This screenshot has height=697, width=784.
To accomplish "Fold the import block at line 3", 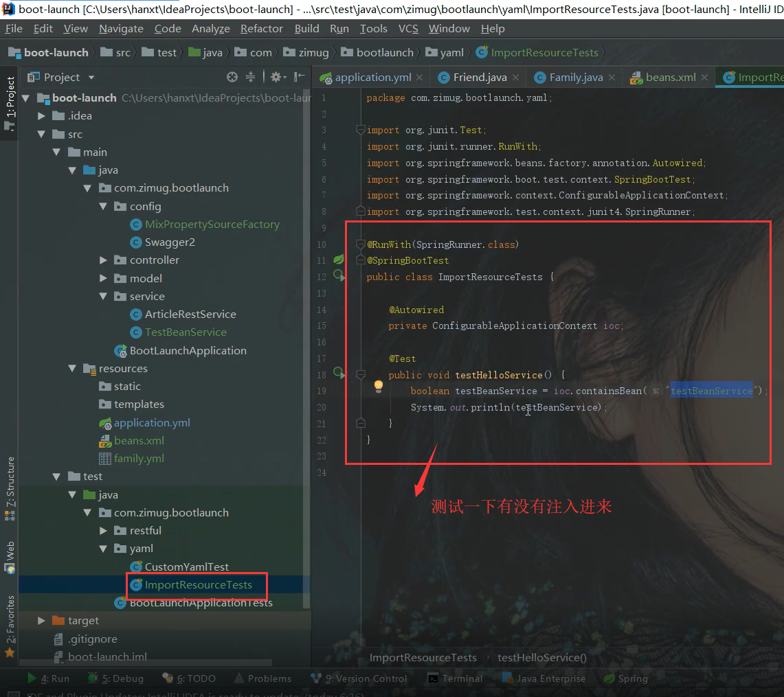I will coord(361,130).
